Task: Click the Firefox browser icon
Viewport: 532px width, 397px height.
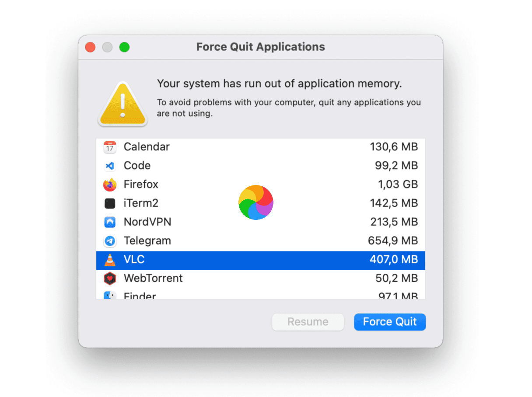Action: (110, 185)
